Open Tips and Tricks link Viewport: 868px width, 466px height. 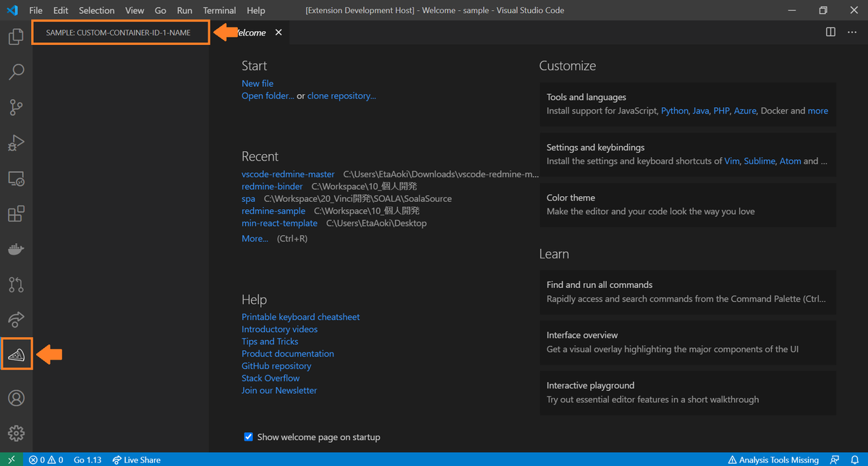[x=270, y=342]
